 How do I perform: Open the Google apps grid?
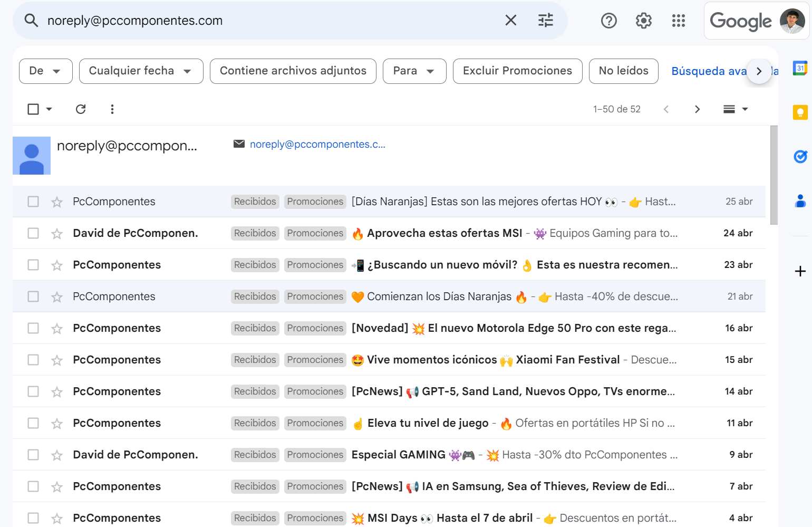678,21
